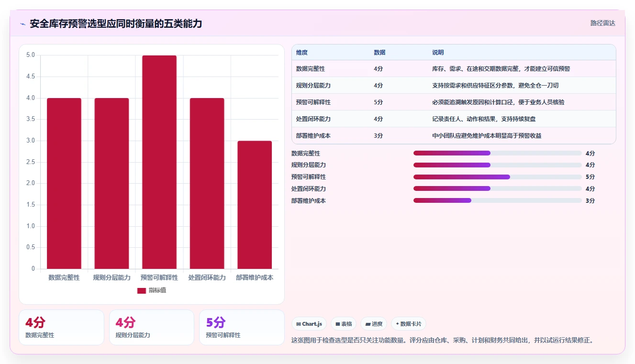Click the 进度 tag chip
The image size is (635, 364).
(x=374, y=324)
